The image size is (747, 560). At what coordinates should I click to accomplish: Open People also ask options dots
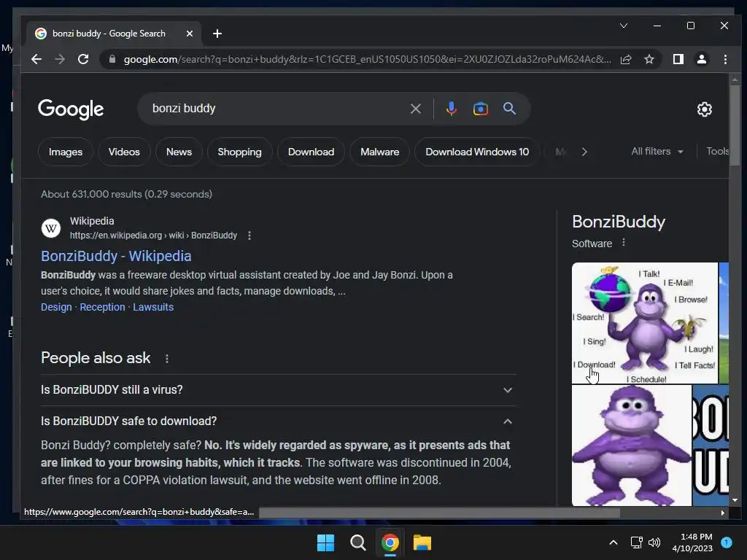point(167,359)
